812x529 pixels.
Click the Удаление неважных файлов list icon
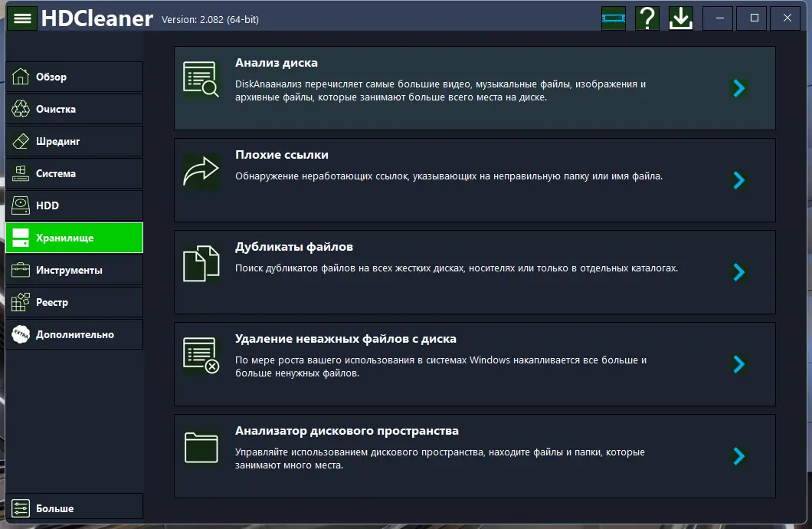point(201,355)
